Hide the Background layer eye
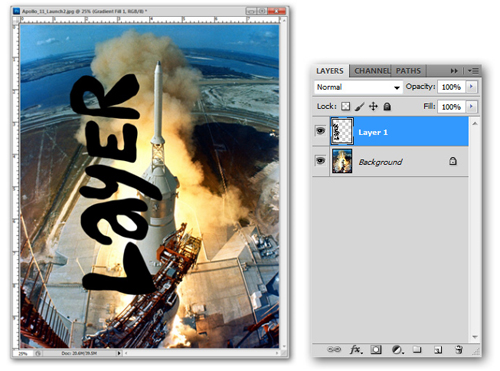 (320, 161)
